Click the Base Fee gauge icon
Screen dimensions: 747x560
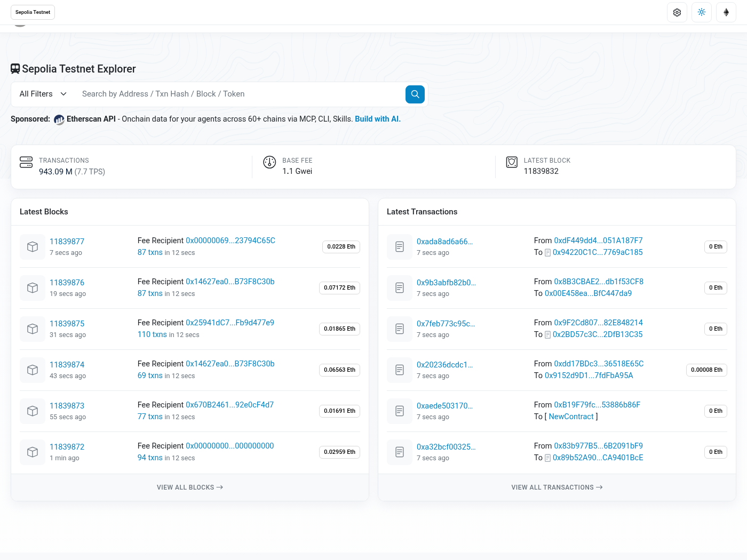pyautogui.click(x=269, y=162)
